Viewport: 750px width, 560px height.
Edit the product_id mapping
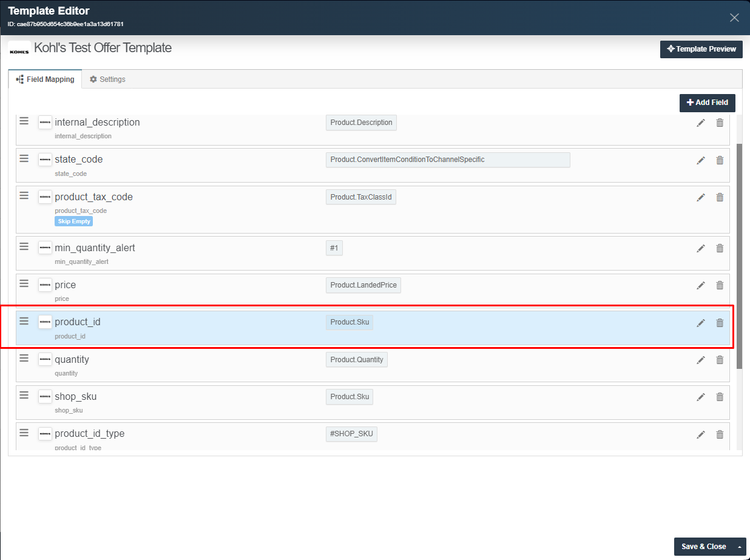(x=701, y=323)
